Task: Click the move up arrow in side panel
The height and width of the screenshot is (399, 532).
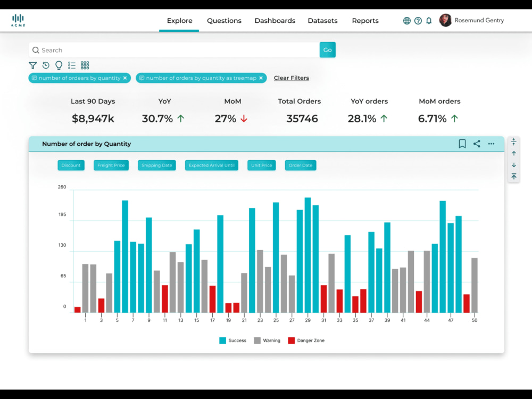Action: click(514, 153)
